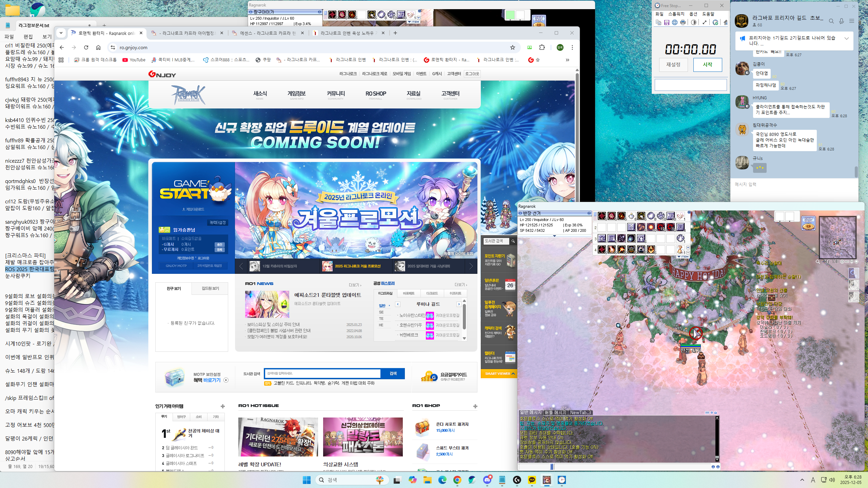
Task: Open the Cash Shop icon in game
Action: 808,223
